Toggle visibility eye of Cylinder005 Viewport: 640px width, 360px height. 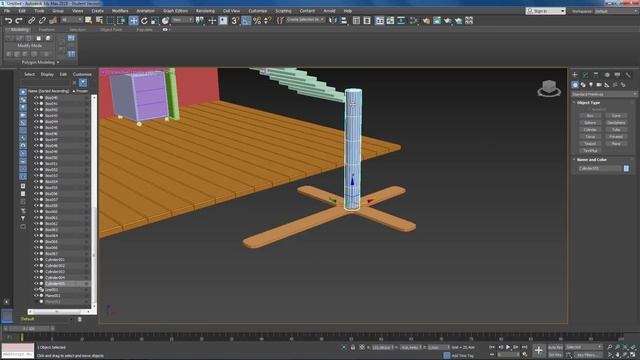point(36,284)
